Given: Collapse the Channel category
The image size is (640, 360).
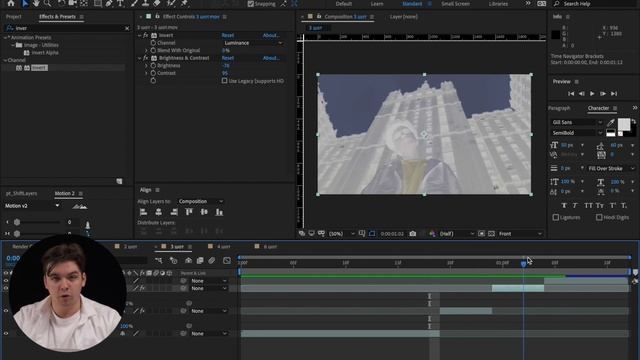Looking at the screenshot, I should click(x=5, y=60).
